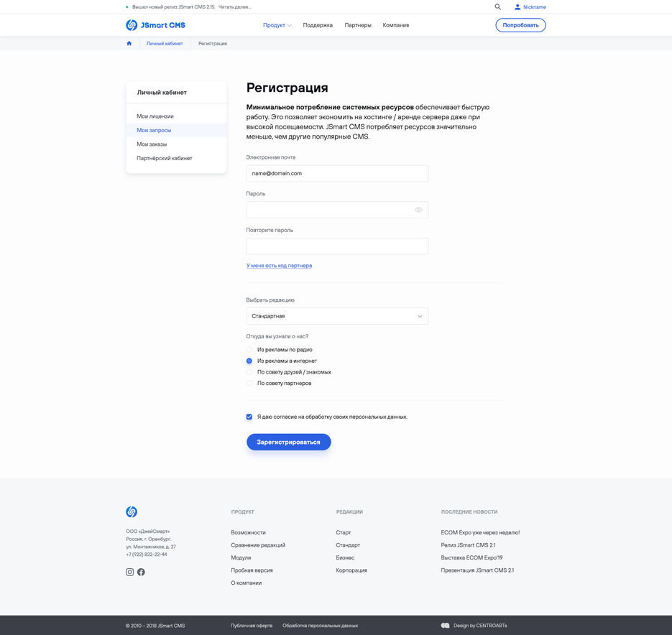Click 'Личный кабинет' breadcrumb link
The width and height of the screenshot is (672, 635).
click(x=165, y=43)
